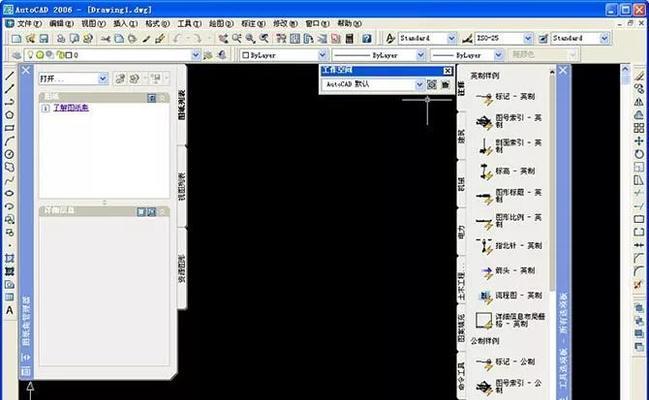Select 标记 - 公制 palette tool

click(x=505, y=362)
